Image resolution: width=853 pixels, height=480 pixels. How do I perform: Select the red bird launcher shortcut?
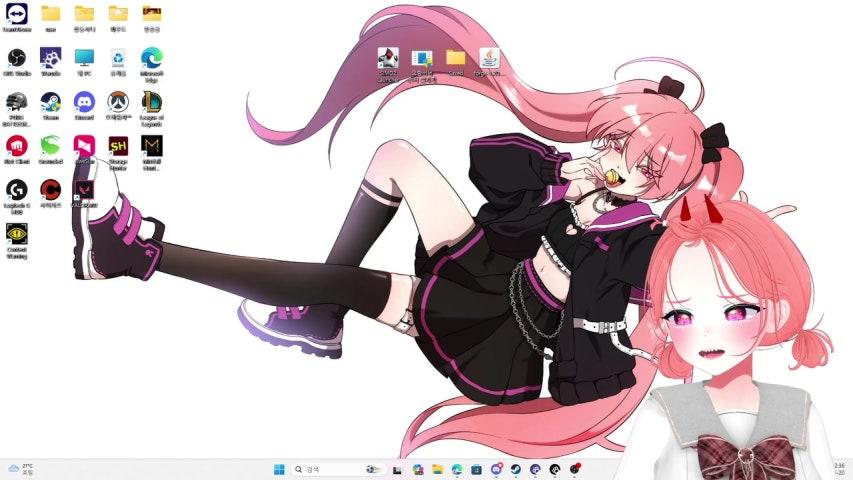pos(388,58)
